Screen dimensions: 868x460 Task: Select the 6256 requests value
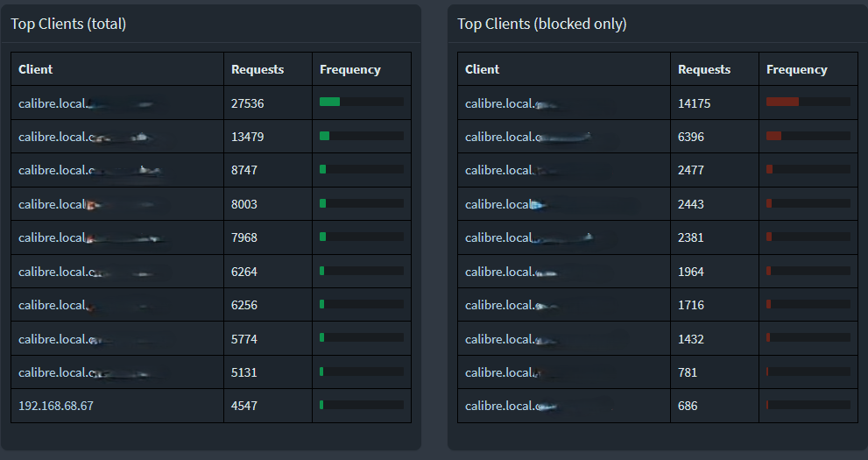(244, 305)
